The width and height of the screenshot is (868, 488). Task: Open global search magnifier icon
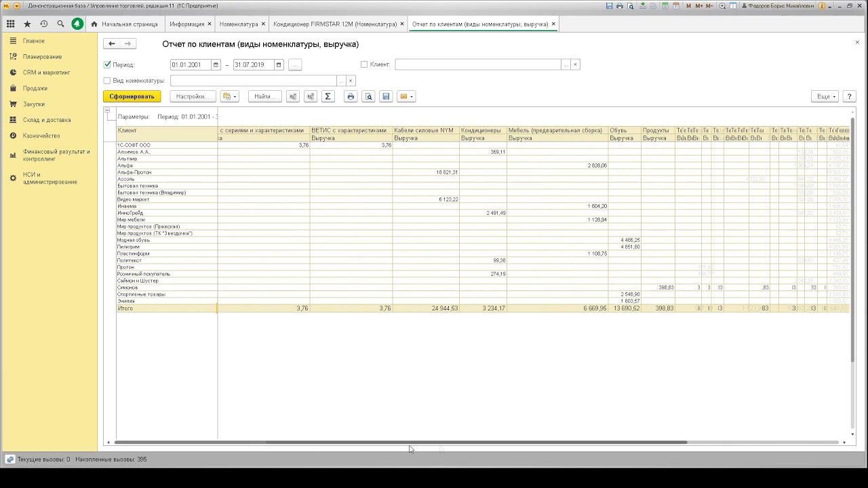(x=60, y=24)
